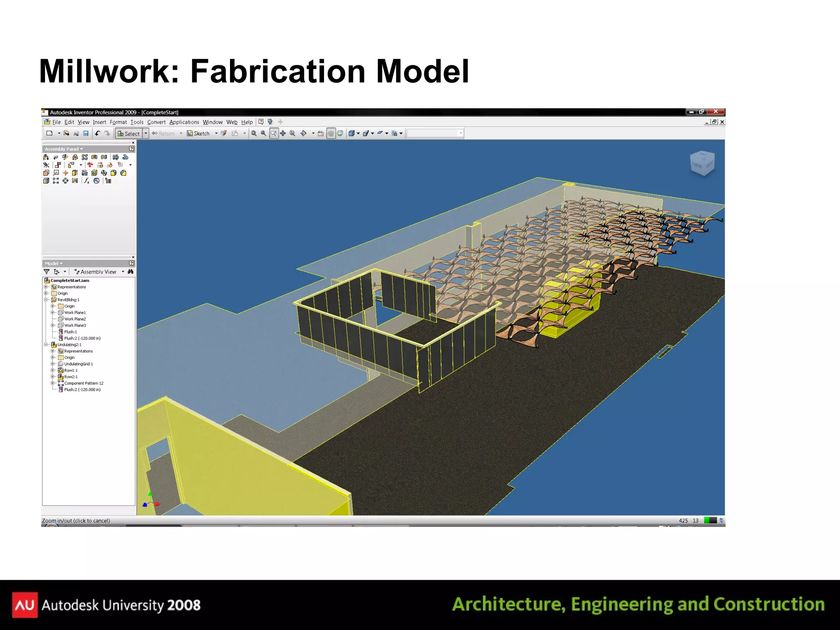Click the Zoom All magnifier icon
The image size is (840, 630).
pos(254,133)
